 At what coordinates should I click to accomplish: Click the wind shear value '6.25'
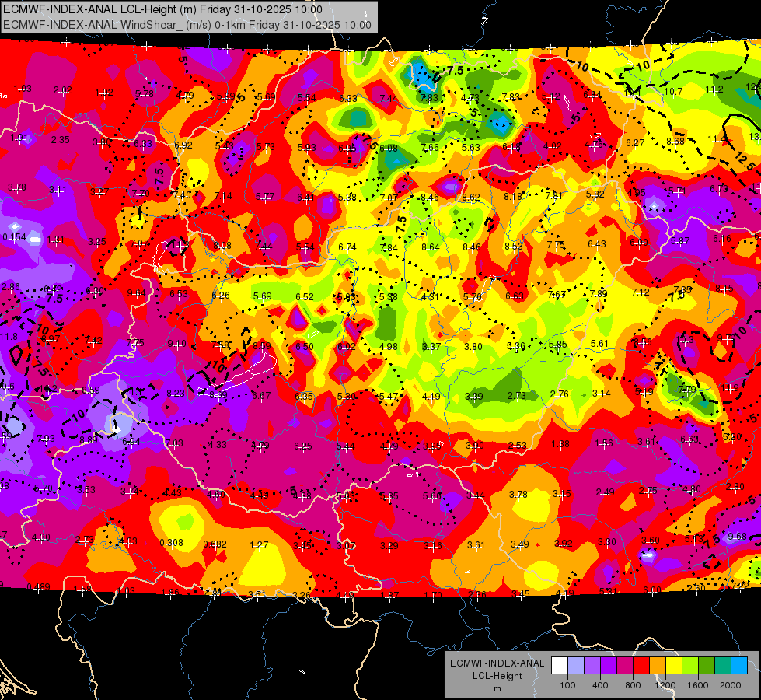303,446
